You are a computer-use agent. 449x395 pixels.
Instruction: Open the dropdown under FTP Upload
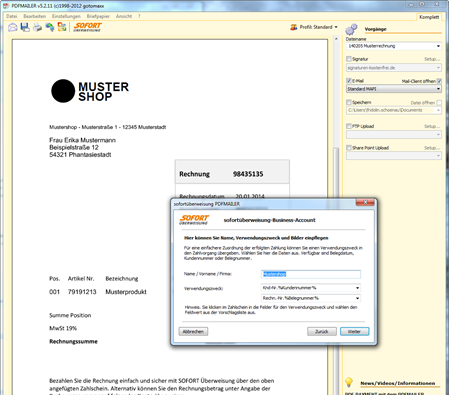[438, 134]
